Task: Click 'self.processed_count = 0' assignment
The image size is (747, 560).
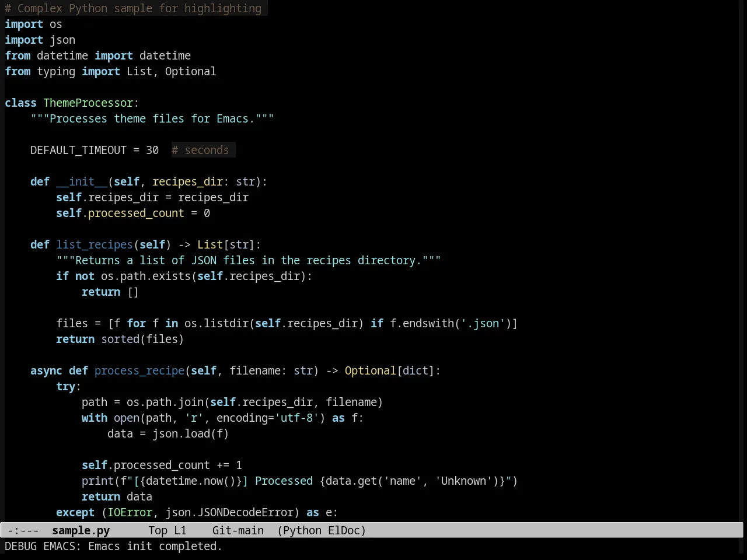Action: (133, 213)
